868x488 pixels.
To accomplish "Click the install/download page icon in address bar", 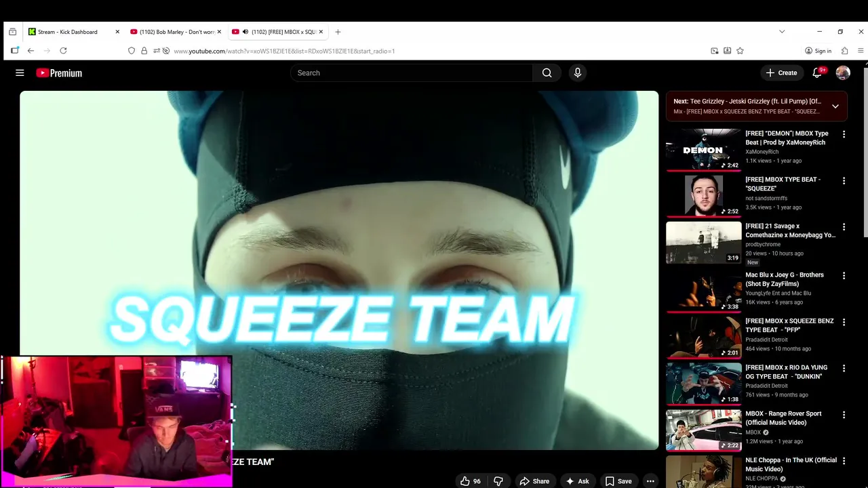I will [727, 51].
